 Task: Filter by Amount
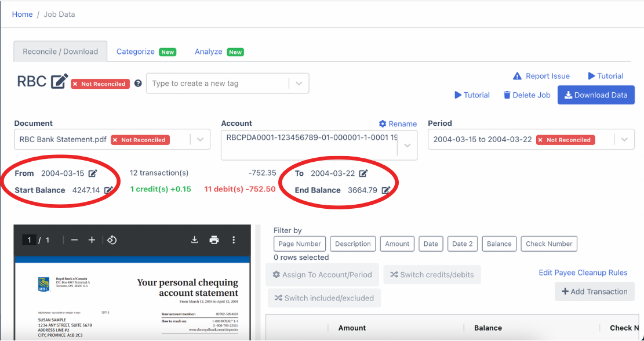click(x=396, y=244)
